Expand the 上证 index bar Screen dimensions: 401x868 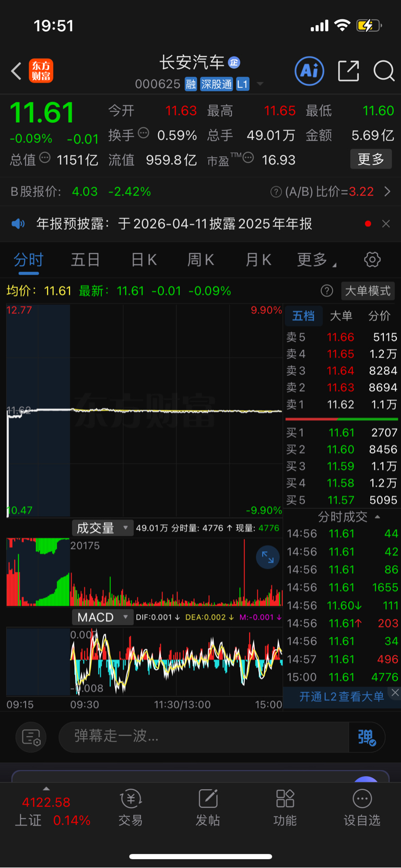[46, 788]
